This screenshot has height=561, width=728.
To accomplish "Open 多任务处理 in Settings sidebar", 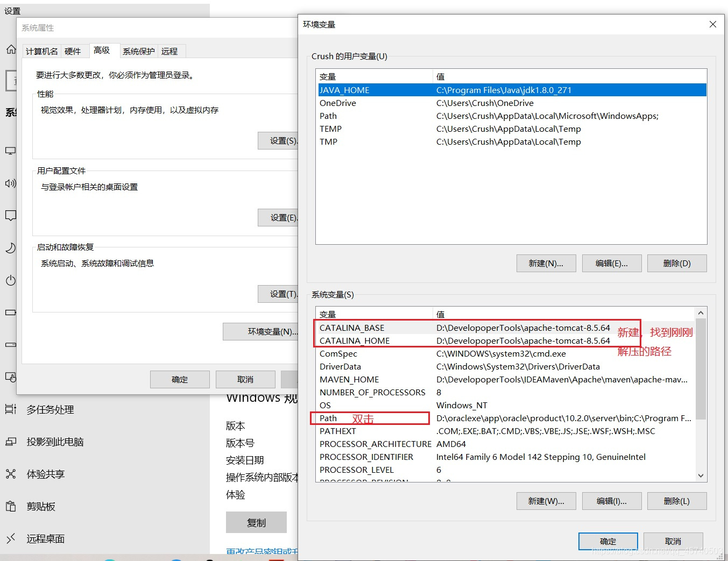I will coord(51,410).
